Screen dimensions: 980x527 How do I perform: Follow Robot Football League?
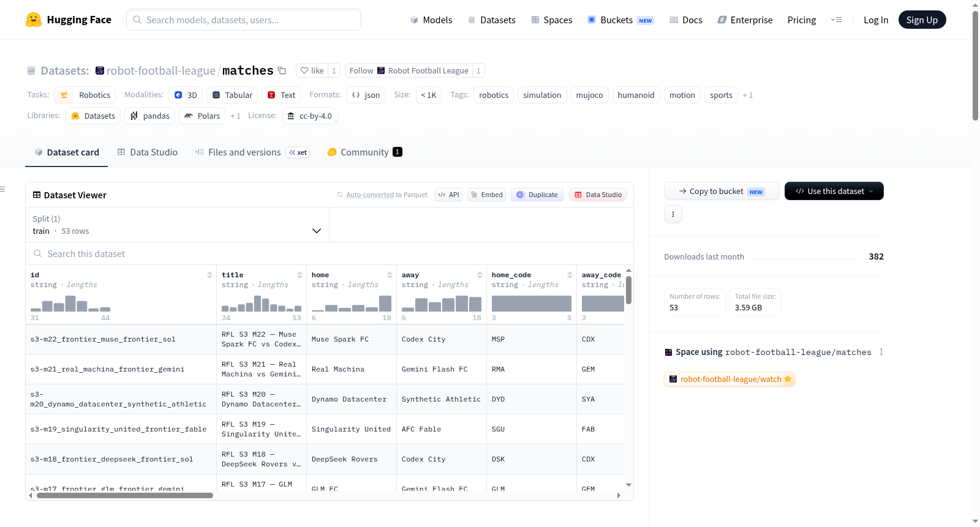click(x=409, y=70)
